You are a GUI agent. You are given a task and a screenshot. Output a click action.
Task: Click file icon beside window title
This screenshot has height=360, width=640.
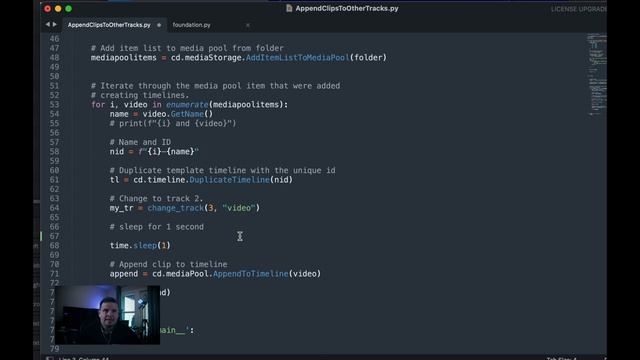pos(289,8)
